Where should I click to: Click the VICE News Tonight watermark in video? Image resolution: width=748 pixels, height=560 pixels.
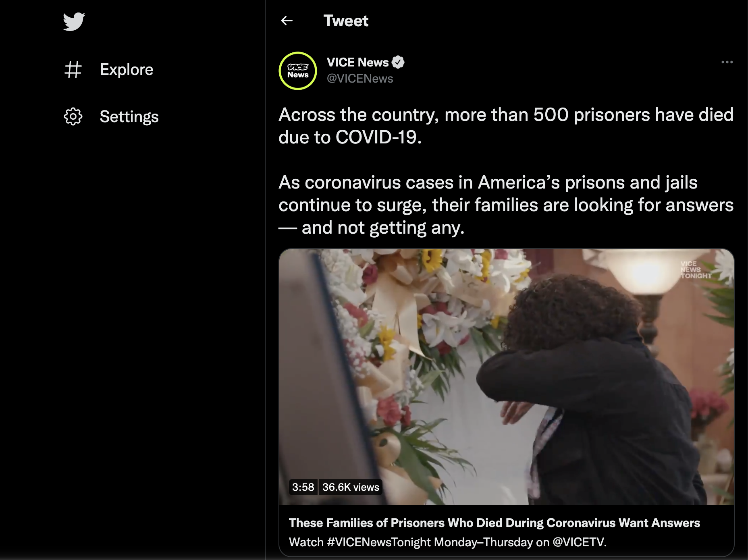[x=696, y=270]
